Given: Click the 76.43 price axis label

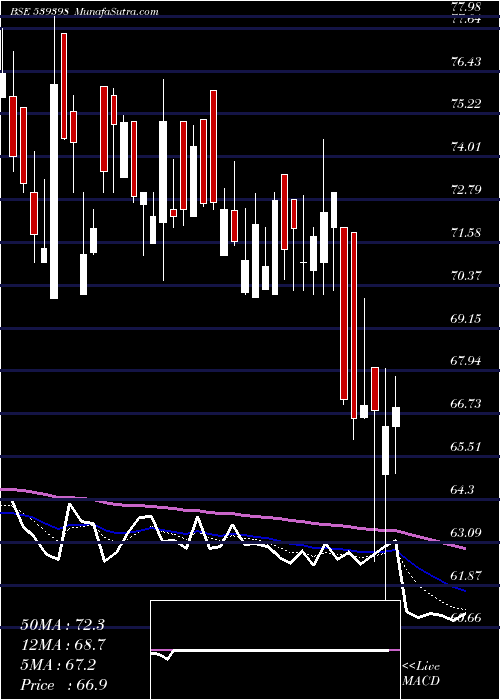Looking at the screenshot, I should pos(466,61).
